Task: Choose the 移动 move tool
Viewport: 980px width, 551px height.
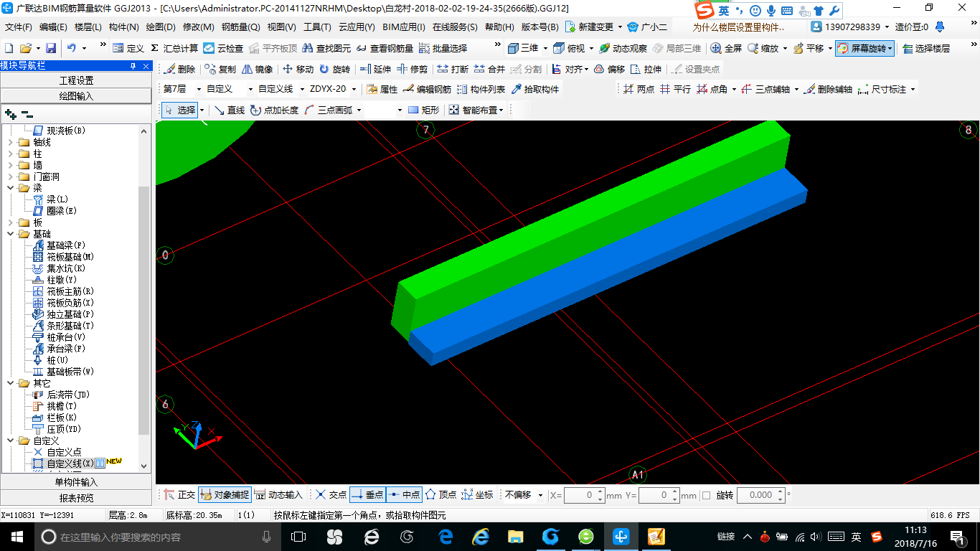Action: coord(298,70)
